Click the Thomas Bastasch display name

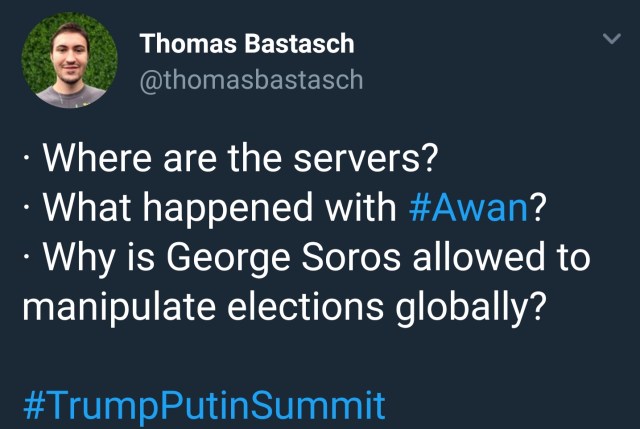tap(247, 43)
